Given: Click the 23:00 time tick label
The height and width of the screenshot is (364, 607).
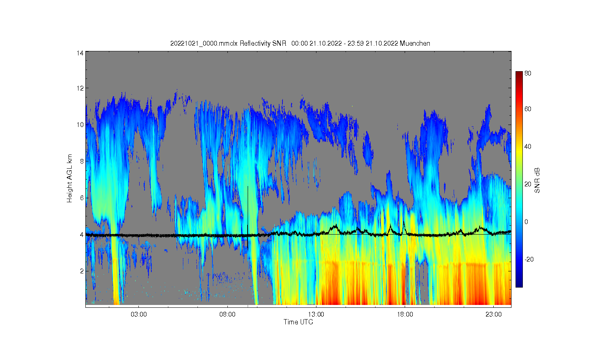Looking at the screenshot, I should (493, 314).
